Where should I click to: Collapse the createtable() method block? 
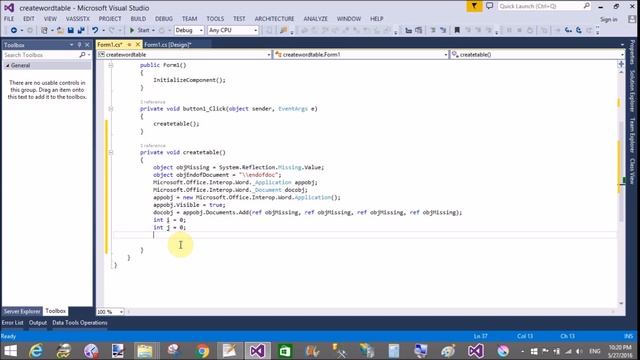tap(111, 152)
